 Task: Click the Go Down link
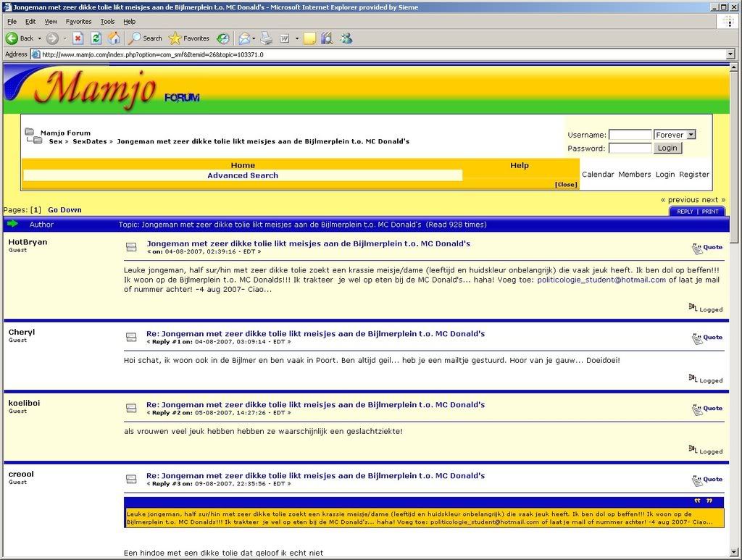64,210
